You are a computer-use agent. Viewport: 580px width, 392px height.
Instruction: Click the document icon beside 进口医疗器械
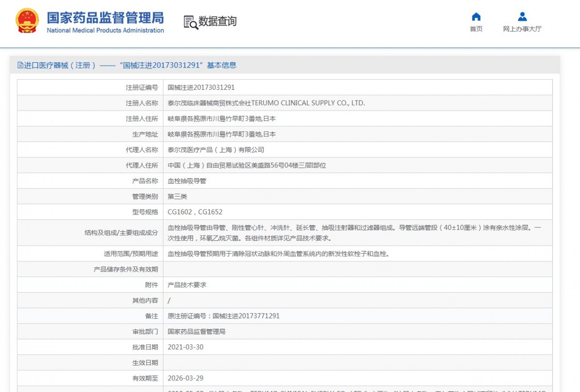20,65
